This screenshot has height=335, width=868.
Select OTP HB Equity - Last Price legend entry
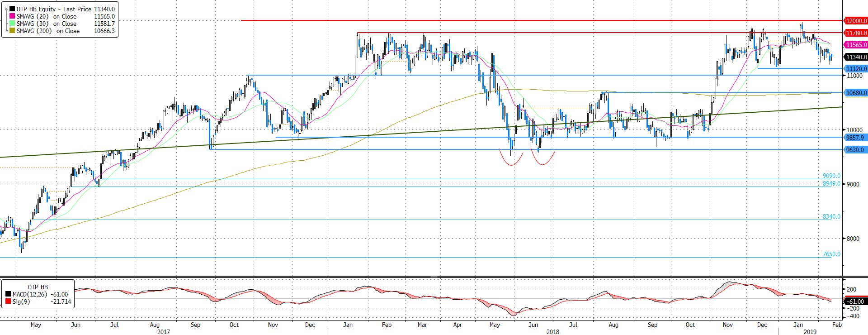tap(54, 9)
